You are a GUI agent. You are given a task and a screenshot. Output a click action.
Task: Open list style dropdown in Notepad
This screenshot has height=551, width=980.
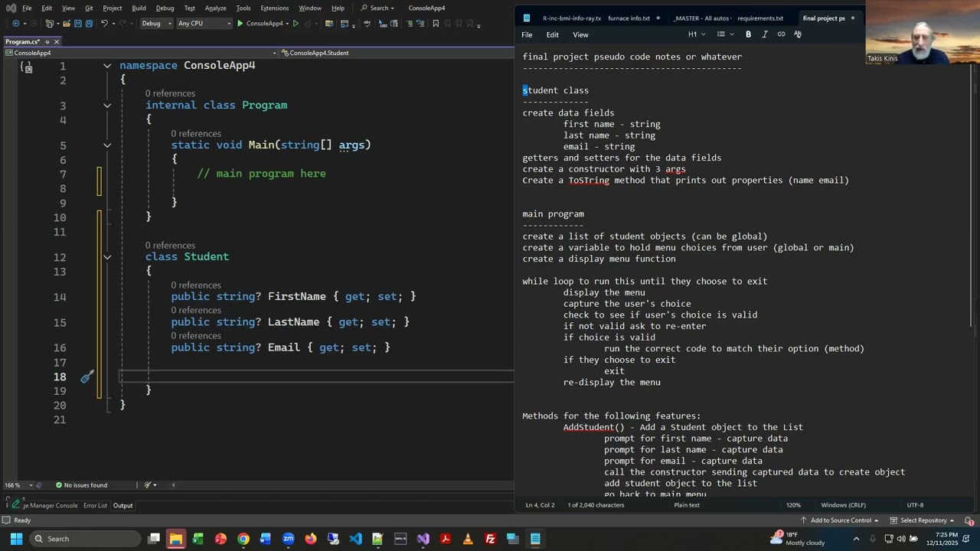point(725,34)
